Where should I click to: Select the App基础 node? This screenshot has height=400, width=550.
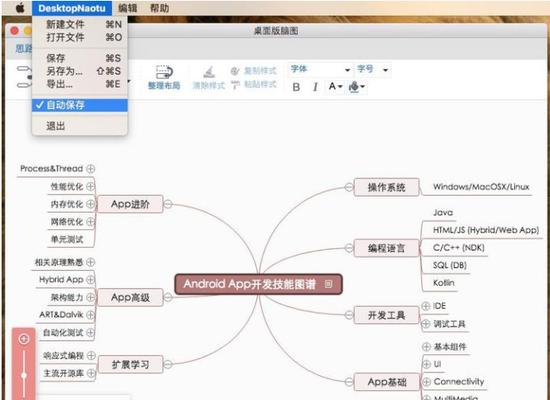pos(387,382)
